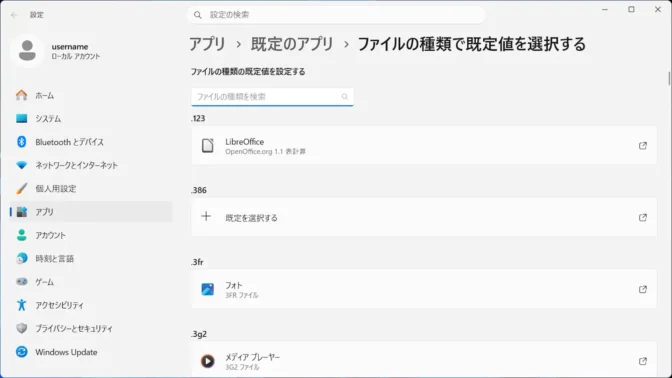Click the external link icon for .3g2
Viewport: 672px width, 378px height.
click(642, 361)
